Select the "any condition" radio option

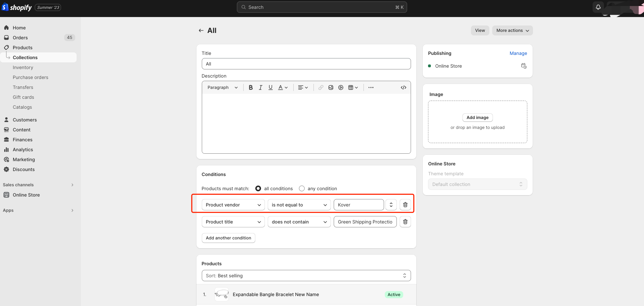pos(302,188)
